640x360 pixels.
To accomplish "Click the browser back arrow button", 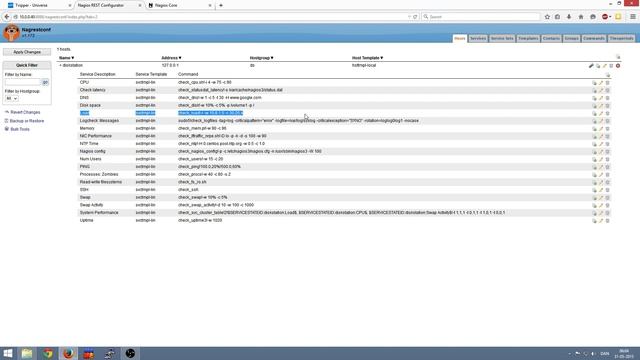I will pyautogui.click(x=6, y=17).
